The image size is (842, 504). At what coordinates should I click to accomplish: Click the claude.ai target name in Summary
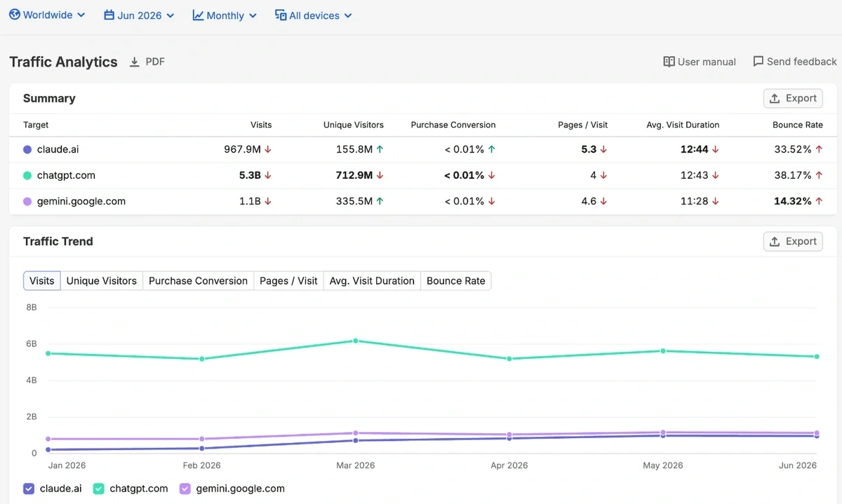click(58, 149)
